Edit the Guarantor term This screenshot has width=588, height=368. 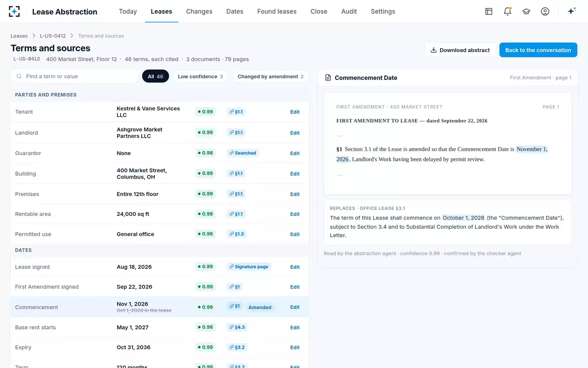(294, 154)
